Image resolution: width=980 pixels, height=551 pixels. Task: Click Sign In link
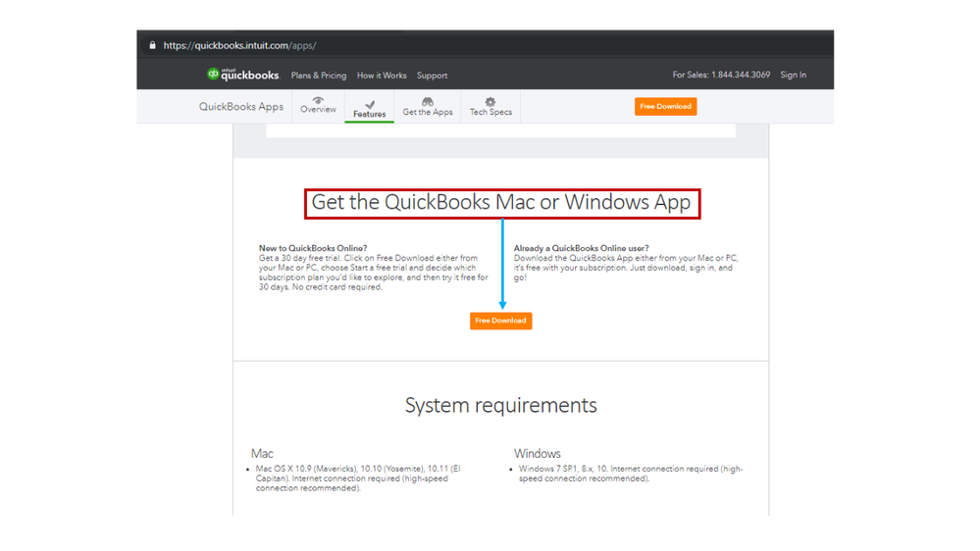pyautogui.click(x=794, y=75)
